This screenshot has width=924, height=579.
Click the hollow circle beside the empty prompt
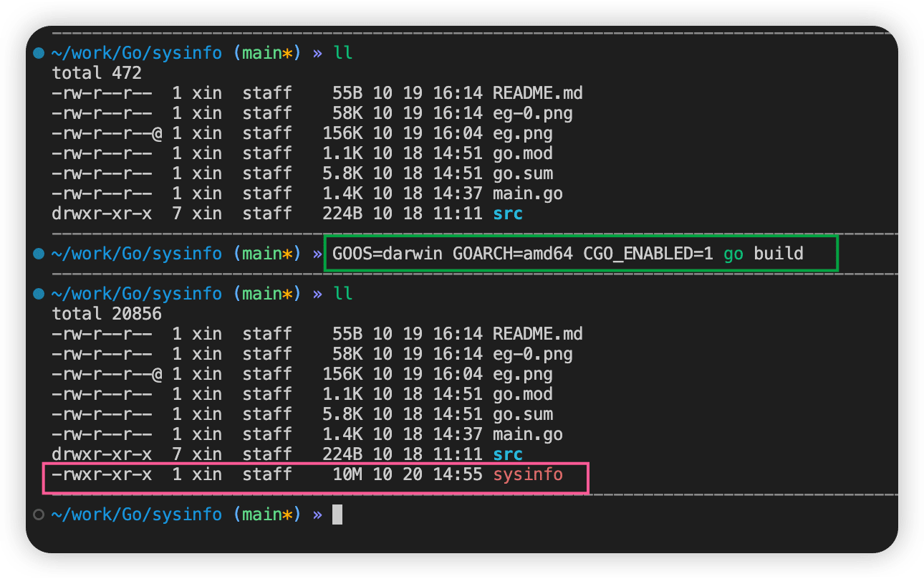coord(39,515)
